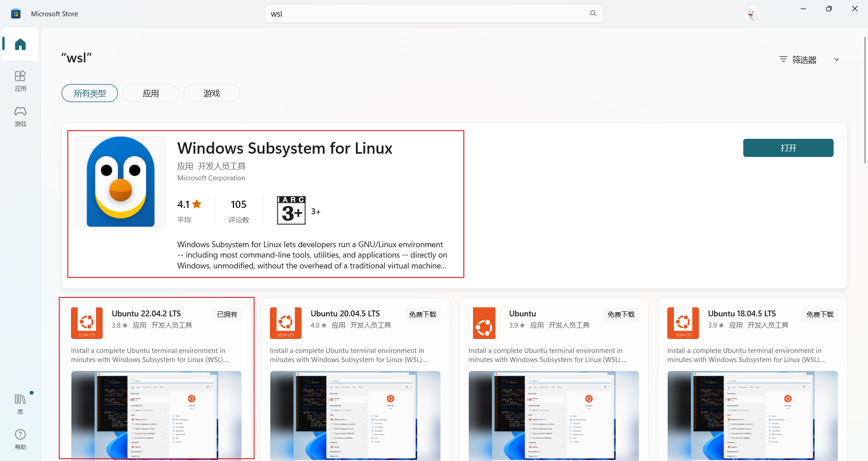Screen dimensions: 868x461
Task: Click the 4.0 rating on Ubuntu 20.04.5
Action: 319,325
